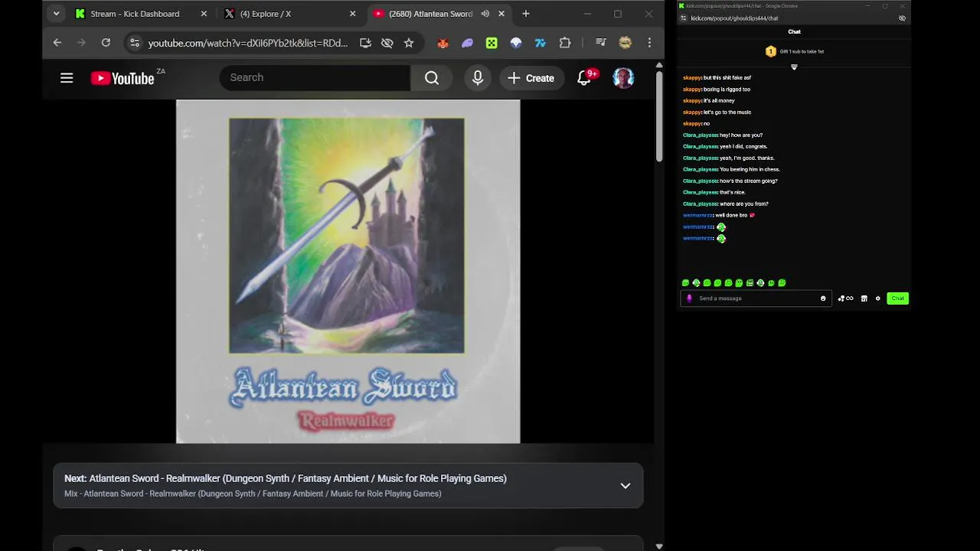Insert the boxy green quick emote
Viewport: 980px width, 551px height.
click(750, 283)
